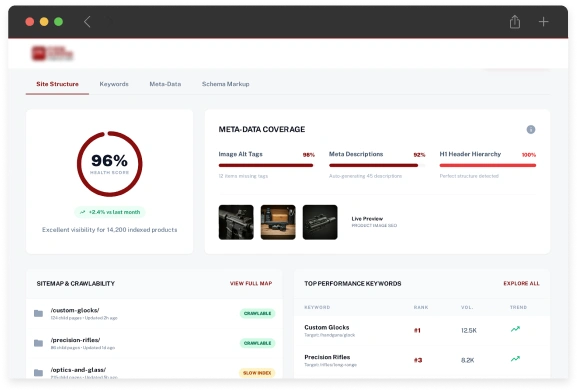Click the Vol. column header
Screen dimensions: 579x392
pos(467,307)
